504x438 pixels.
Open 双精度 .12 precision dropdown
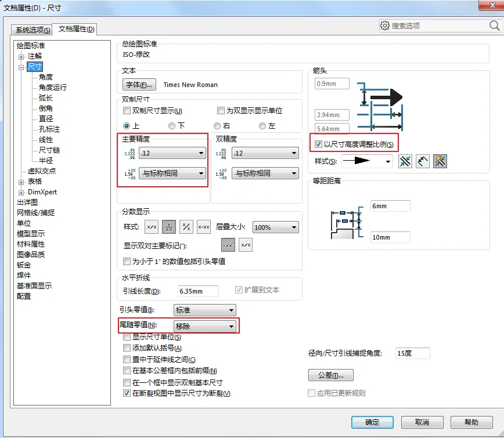(x=265, y=153)
